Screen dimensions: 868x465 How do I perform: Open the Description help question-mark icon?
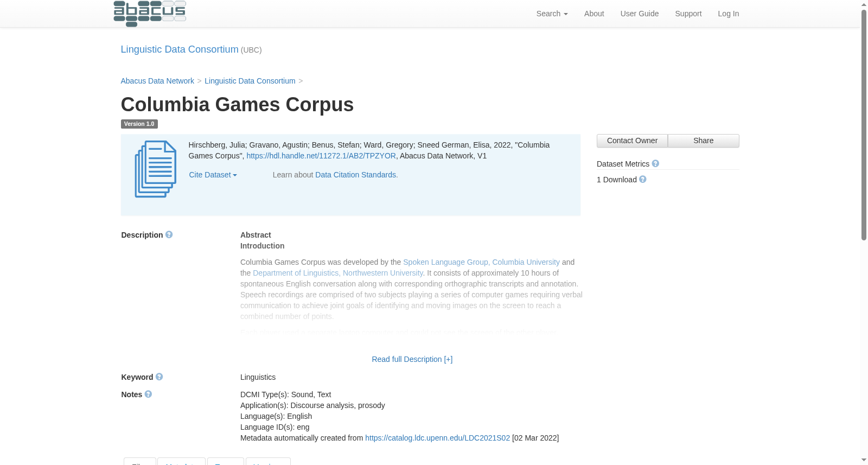(x=169, y=234)
